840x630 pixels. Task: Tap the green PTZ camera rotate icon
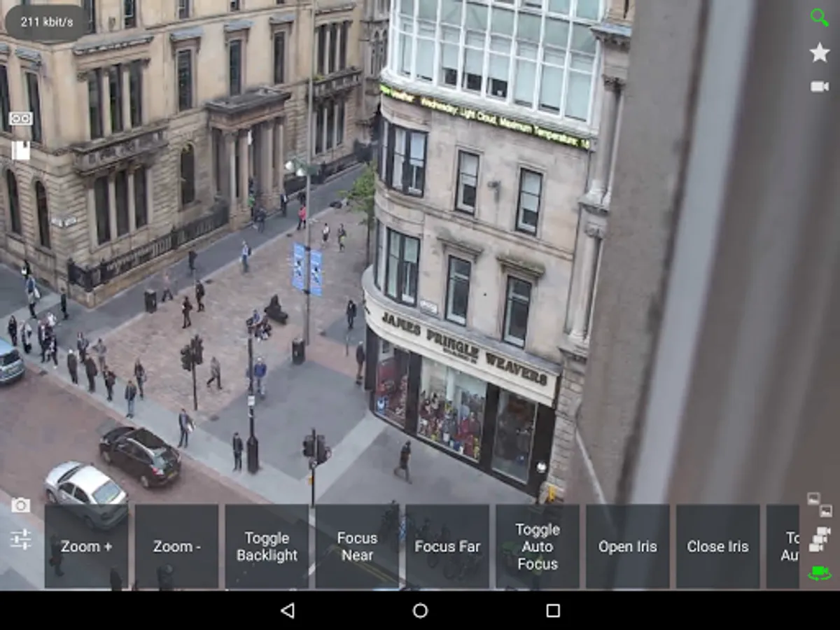(x=819, y=573)
